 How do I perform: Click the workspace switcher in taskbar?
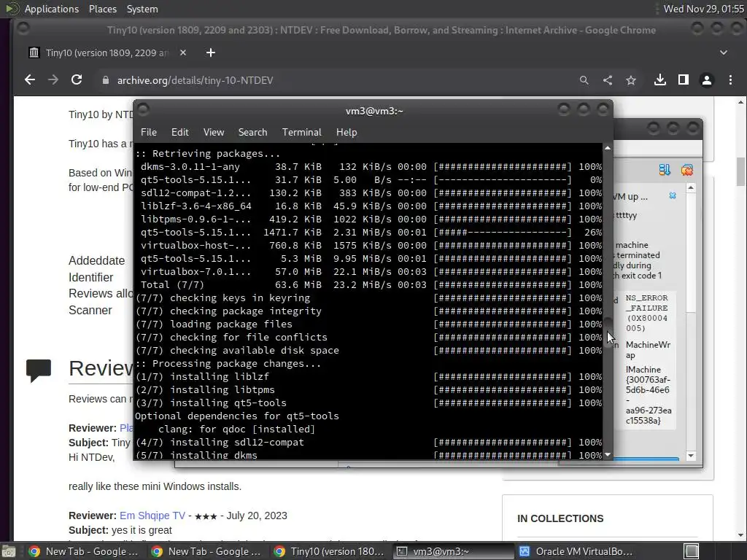click(x=692, y=551)
